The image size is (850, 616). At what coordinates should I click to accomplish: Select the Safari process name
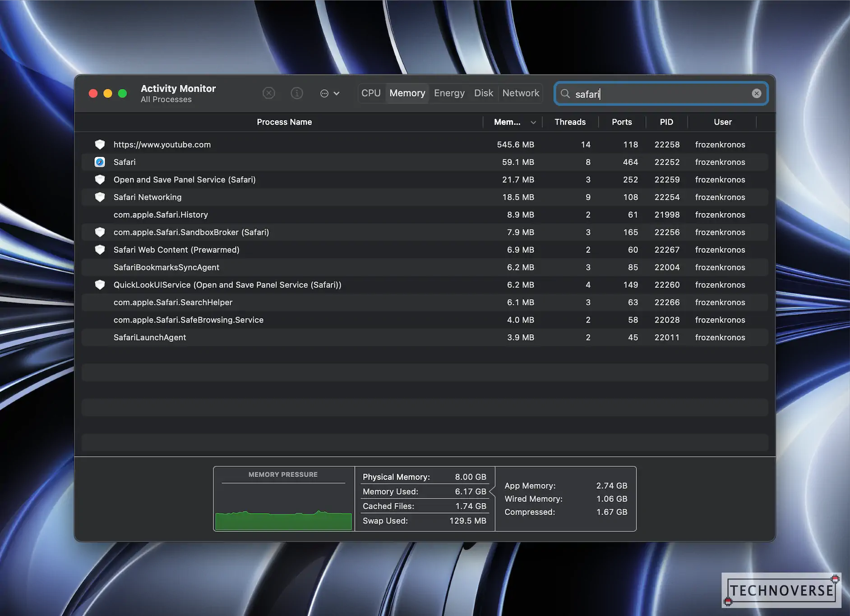(125, 162)
